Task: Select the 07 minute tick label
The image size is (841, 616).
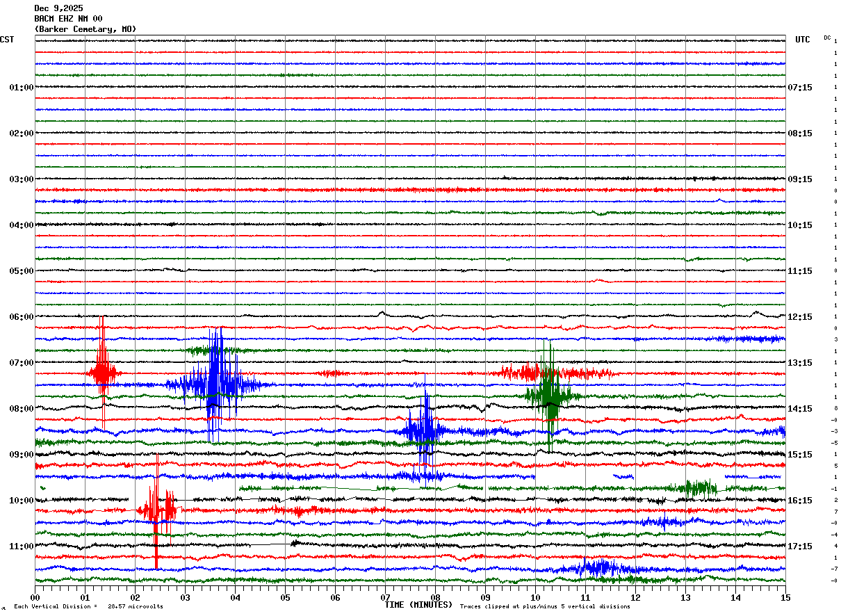Action: tap(385, 597)
